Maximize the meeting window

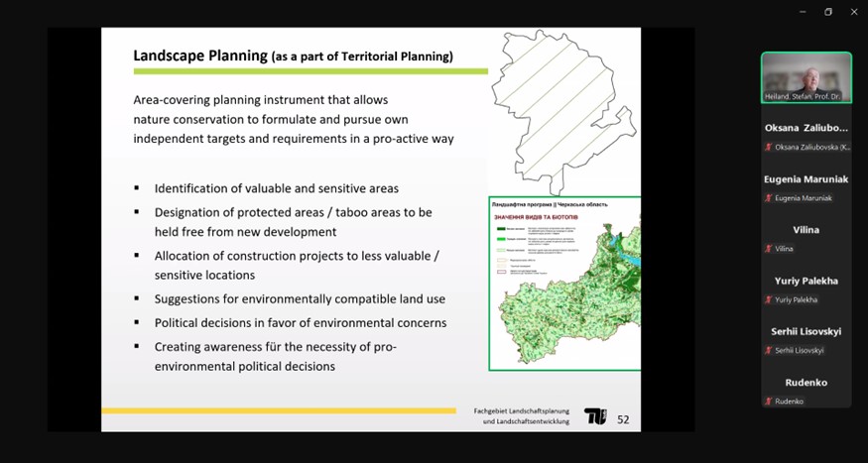click(x=828, y=12)
